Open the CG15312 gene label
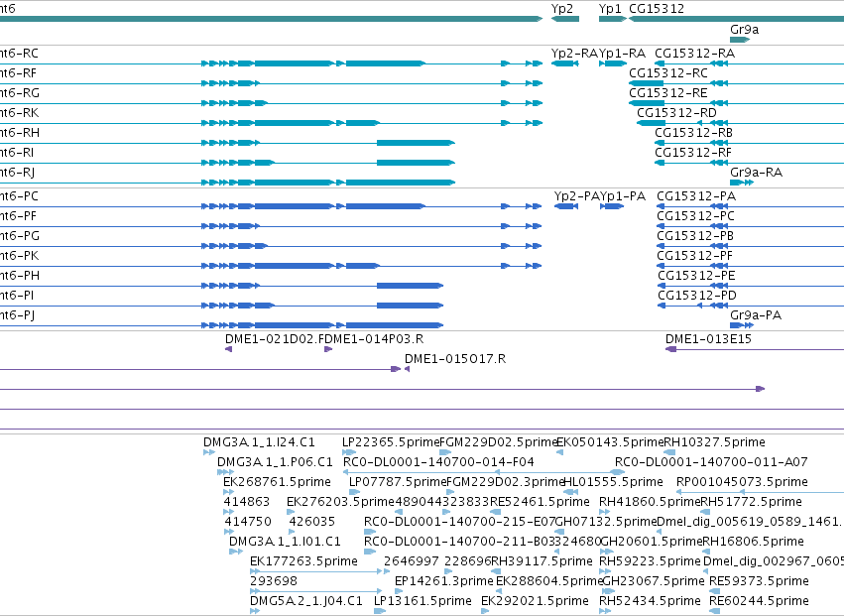 [x=657, y=9]
